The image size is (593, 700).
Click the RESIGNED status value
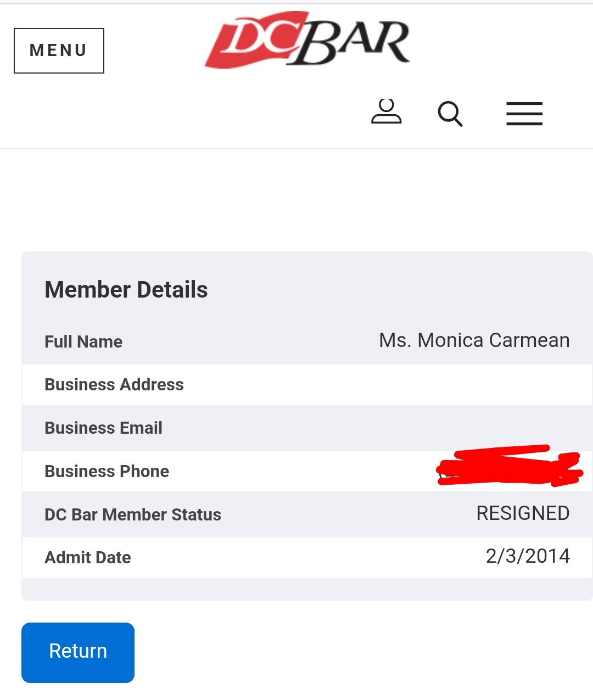523,513
